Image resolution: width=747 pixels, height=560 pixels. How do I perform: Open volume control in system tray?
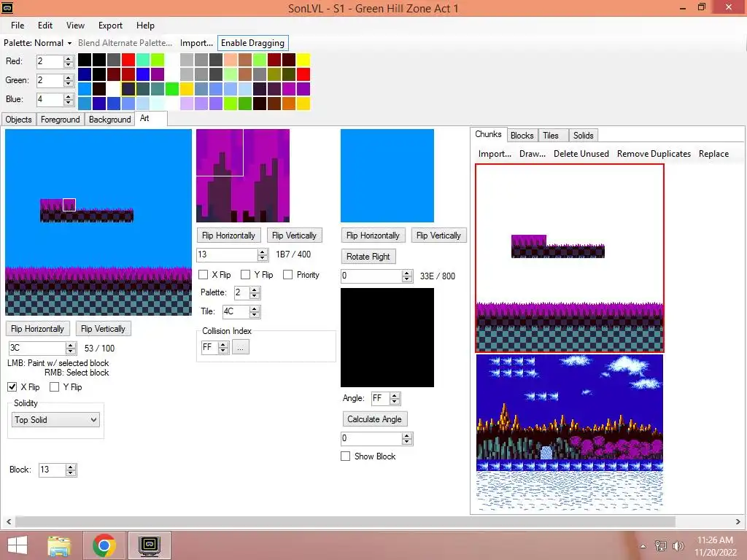point(678,545)
